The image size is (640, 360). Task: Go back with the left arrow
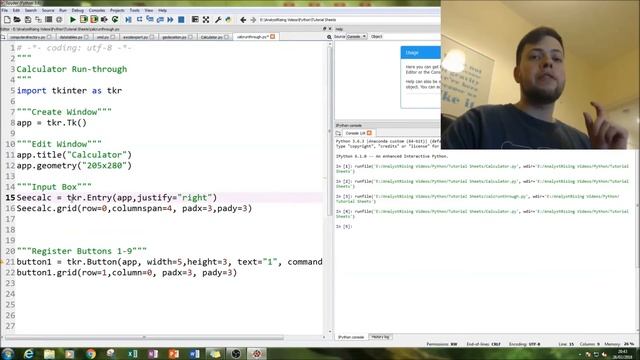click(243, 20)
